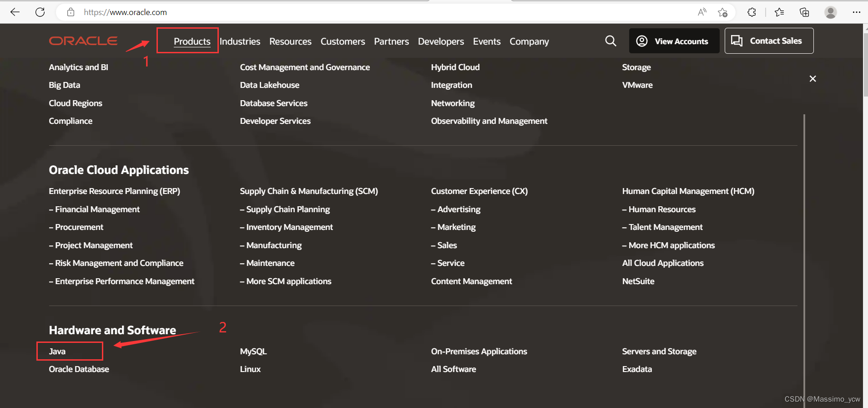Click the View Accounts button

click(674, 41)
